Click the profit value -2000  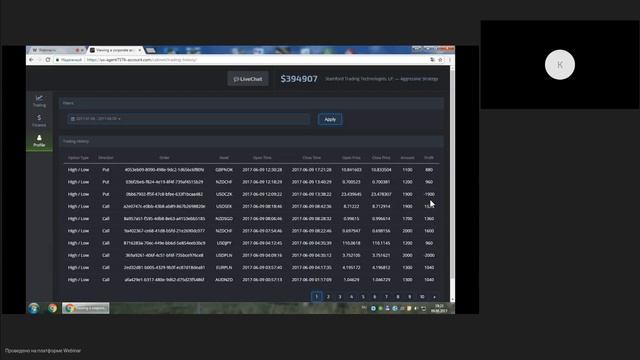(x=429, y=256)
